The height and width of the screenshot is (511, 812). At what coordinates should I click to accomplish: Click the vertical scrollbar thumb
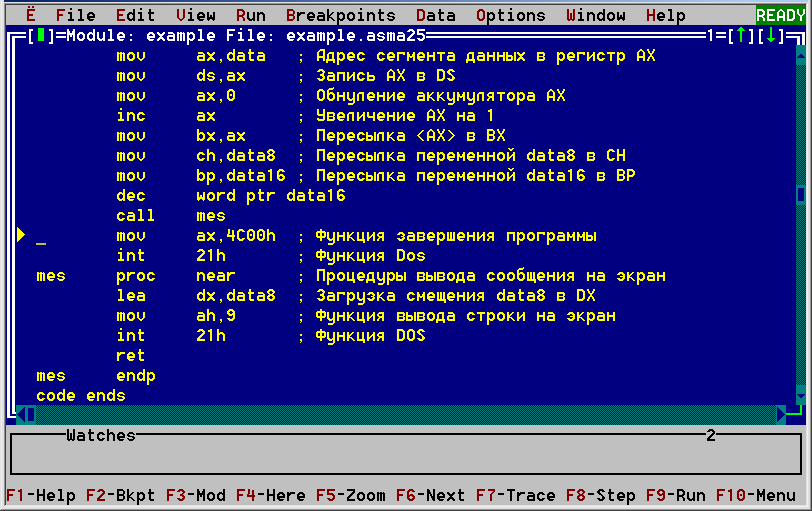801,195
